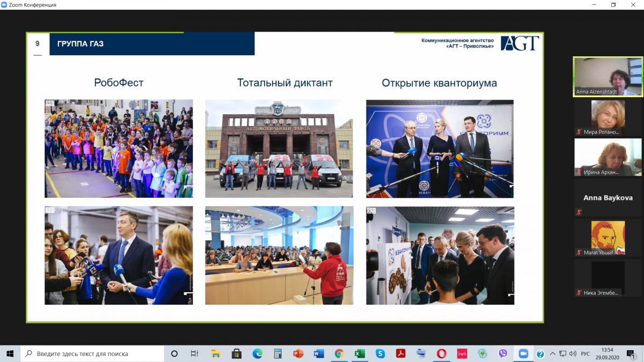Switch to PowerPoint in taskbar
The height and width of the screenshot is (362, 644).
click(298, 353)
